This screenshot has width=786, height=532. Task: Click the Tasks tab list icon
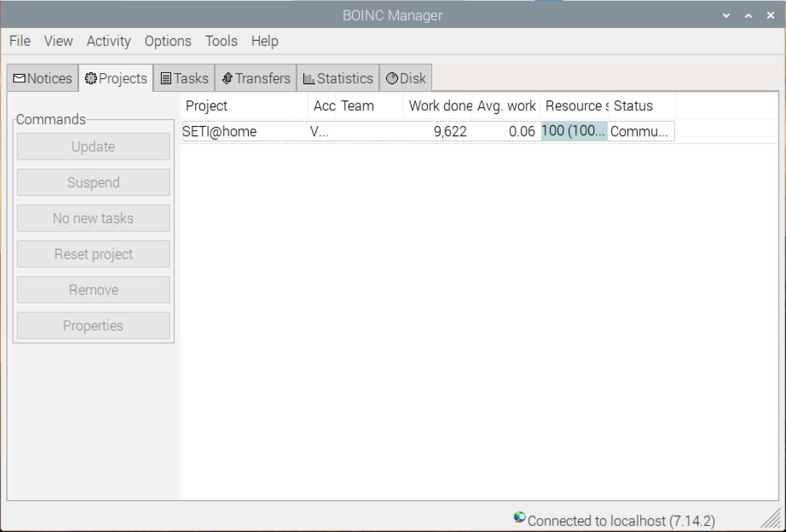[166, 79]
